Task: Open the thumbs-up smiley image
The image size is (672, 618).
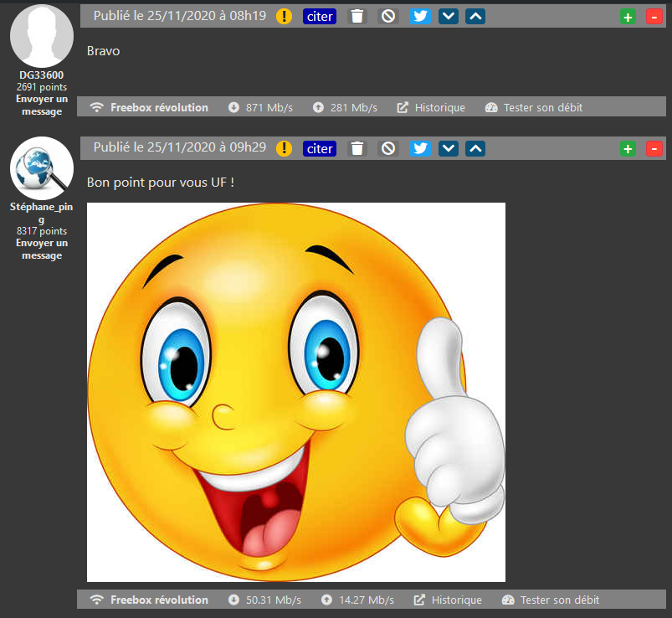Action: pyautogui.click(x=296, y=392)
